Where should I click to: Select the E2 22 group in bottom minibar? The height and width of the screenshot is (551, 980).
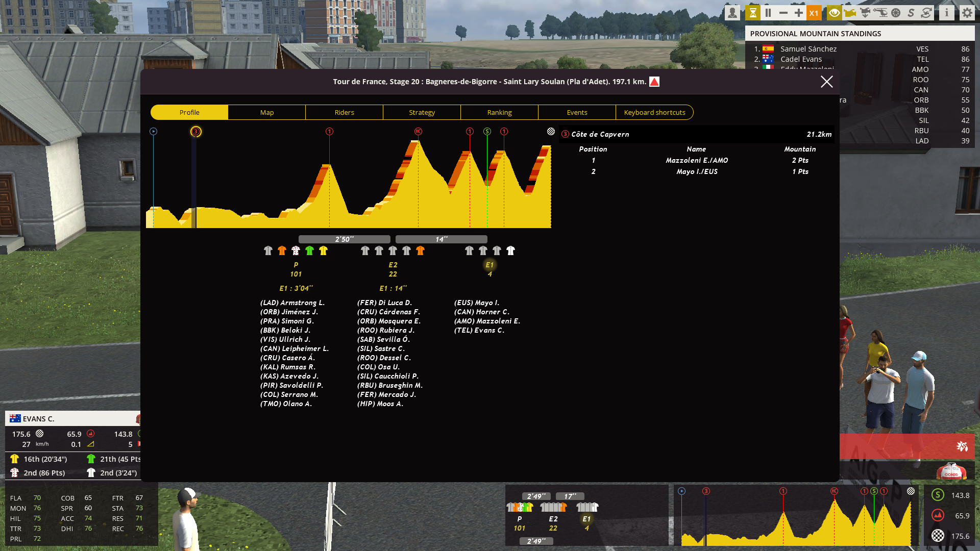tap(553, 523)
